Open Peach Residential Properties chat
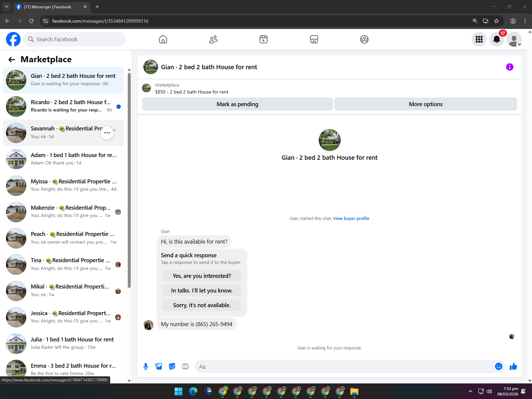This screenshot has width=532, height=399. [x=63, y=238]
